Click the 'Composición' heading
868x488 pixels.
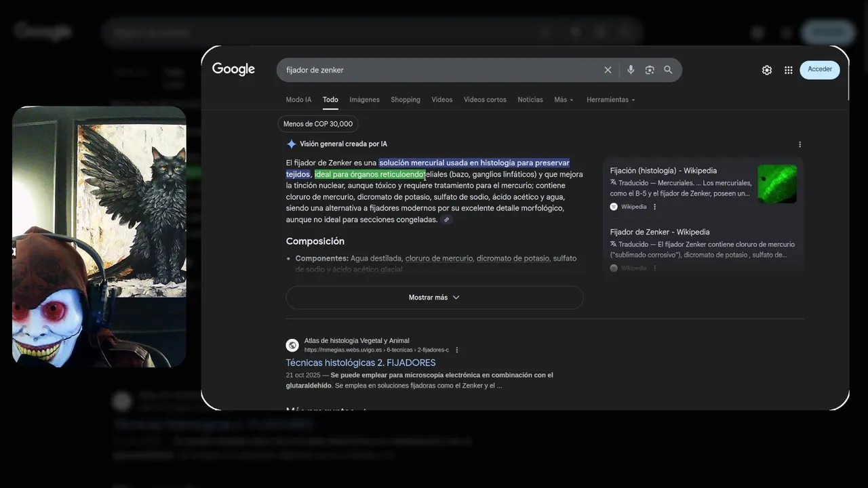tap(315, 241)
